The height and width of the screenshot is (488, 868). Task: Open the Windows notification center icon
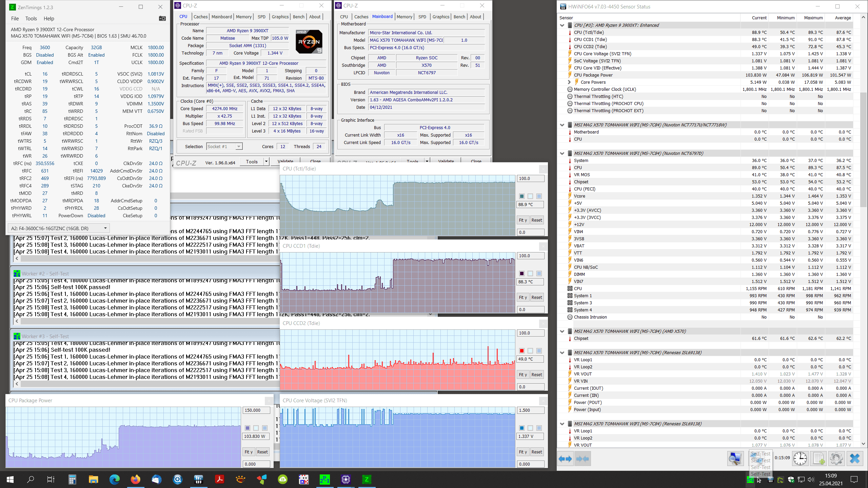(854, 479)
